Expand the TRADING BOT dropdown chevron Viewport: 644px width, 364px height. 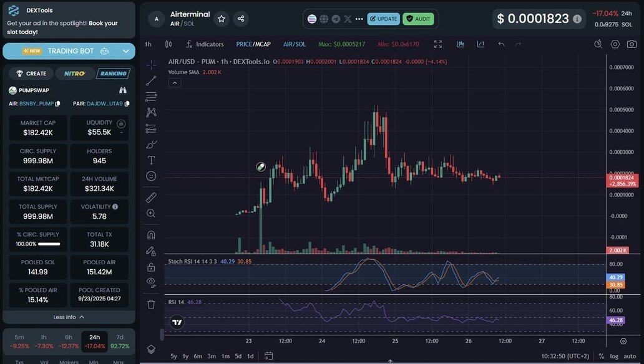tap(125, 51)
